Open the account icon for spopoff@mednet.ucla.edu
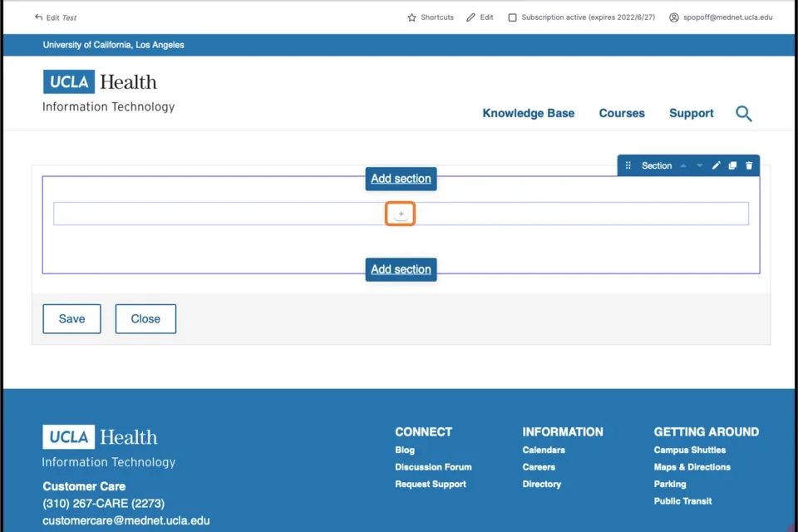Viewport: 798px width, 532px height. [x=673, y=17]
